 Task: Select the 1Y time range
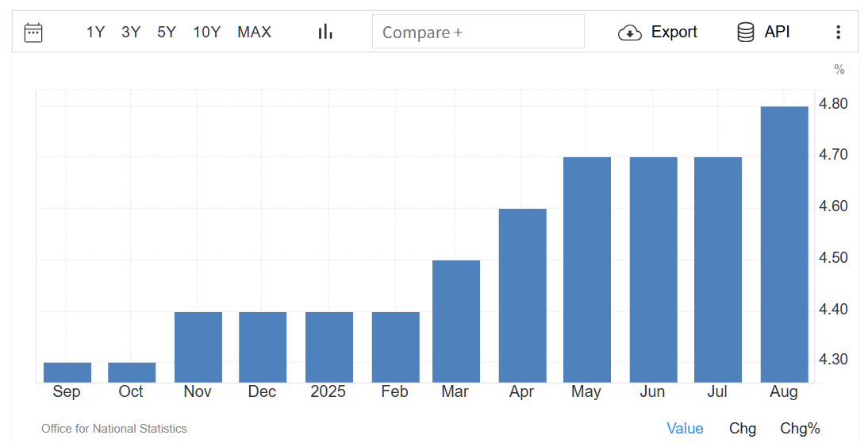pyautogui.click(x=95, y=33)
